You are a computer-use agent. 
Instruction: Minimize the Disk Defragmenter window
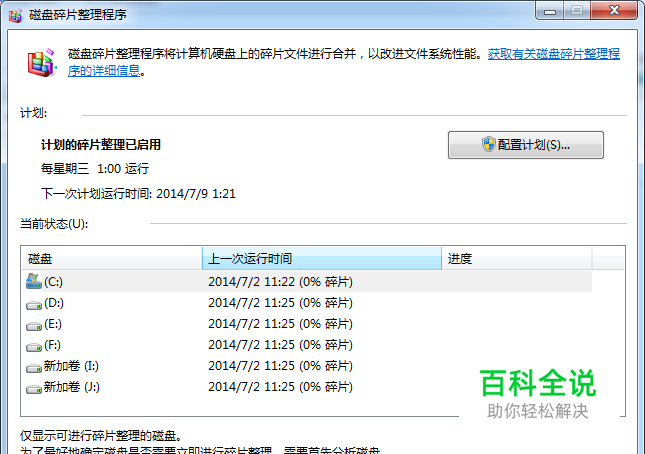click(x=550, y=11)
